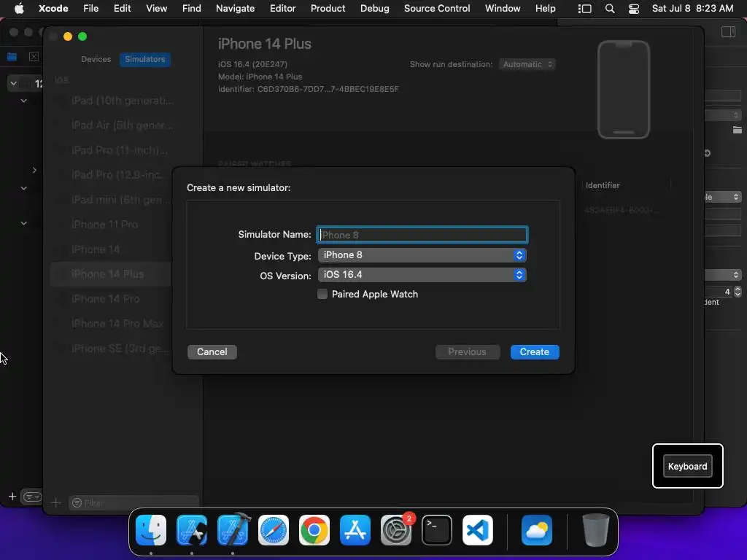Click the add simulator plus button
Screen dimensions: 747x560
click(x=55, y=502)
